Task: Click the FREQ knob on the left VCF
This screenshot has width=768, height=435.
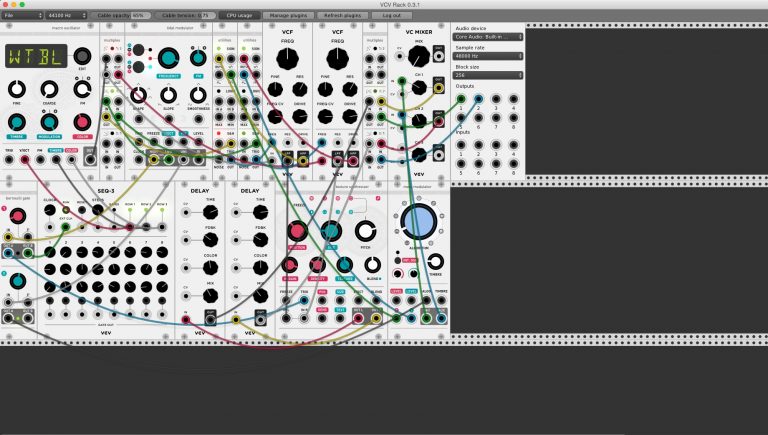Action: pos(288,59)
